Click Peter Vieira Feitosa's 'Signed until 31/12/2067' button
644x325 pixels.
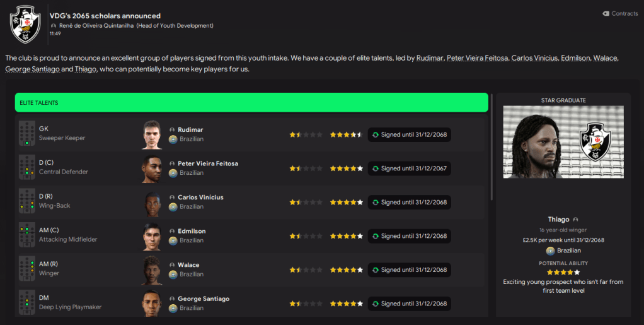coord(409,168)
